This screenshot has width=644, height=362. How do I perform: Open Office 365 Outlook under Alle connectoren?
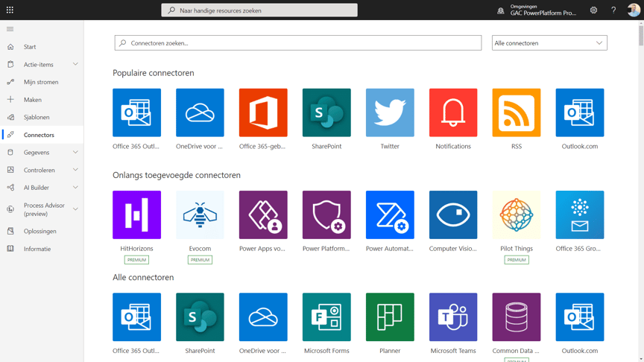[136, 317]
